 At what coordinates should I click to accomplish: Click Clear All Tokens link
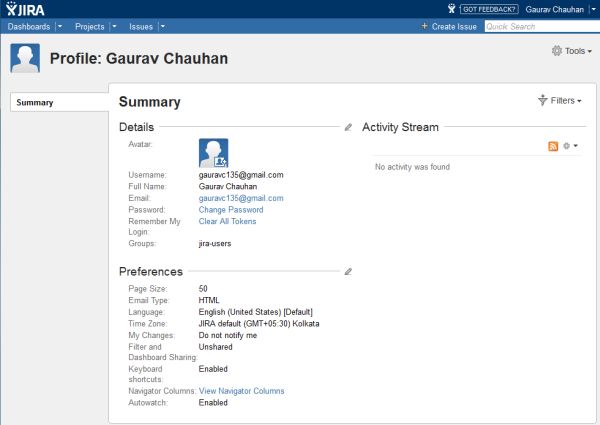(227, 221)
